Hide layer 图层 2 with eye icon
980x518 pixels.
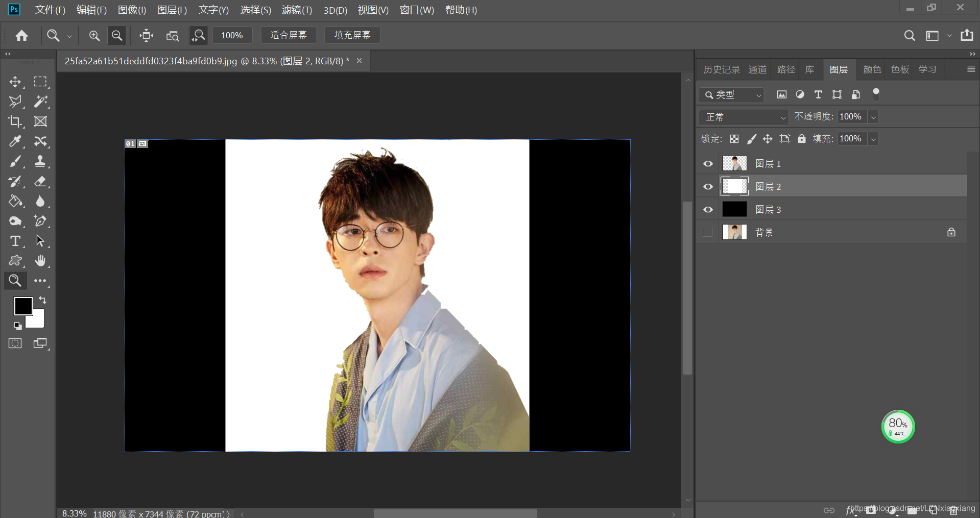(708, 187)
